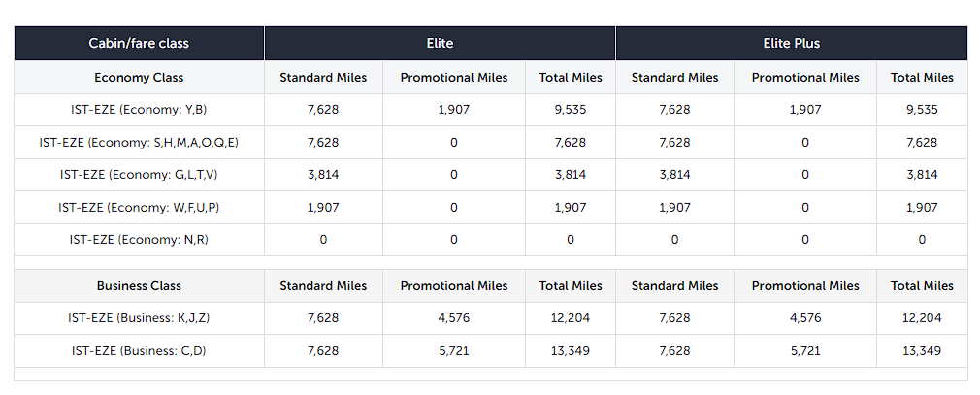Click Elite Plus Total Miles for Business C,D
Viewport: 980px width, 395px height.
[922, 351]
